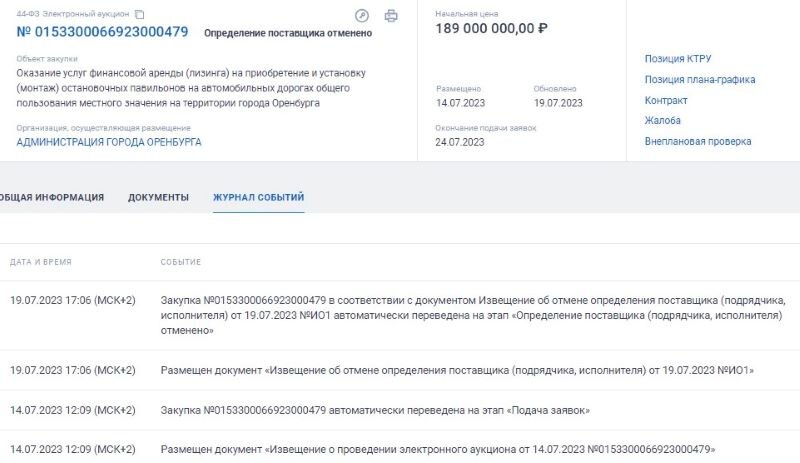Screen dimensions: 800x463
Task: Open АДМИНИСТРАЦИЯ ГОРОДА ОРЕНБУРГА organization link
Action: (109, 142)
